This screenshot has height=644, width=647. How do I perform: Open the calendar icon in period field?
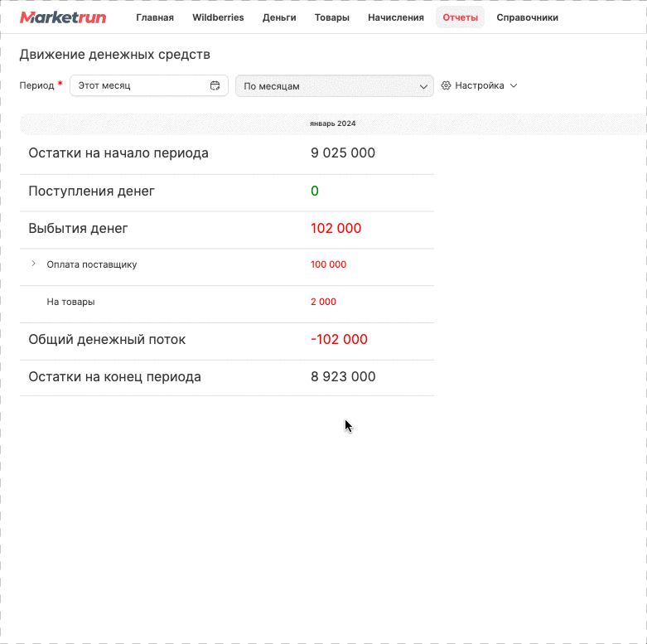point(215,85)
